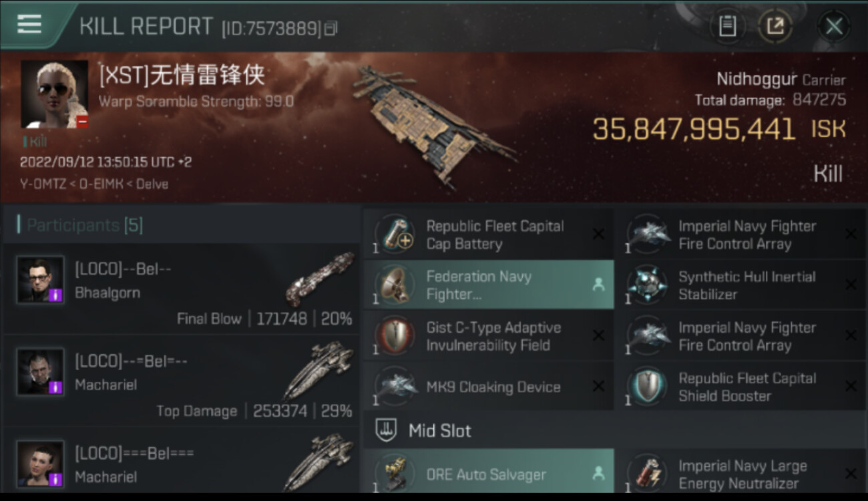Click the X mark beside MK9 Cloaking Device
This screenshot has width=868, height=501.
tap(598, 386)
